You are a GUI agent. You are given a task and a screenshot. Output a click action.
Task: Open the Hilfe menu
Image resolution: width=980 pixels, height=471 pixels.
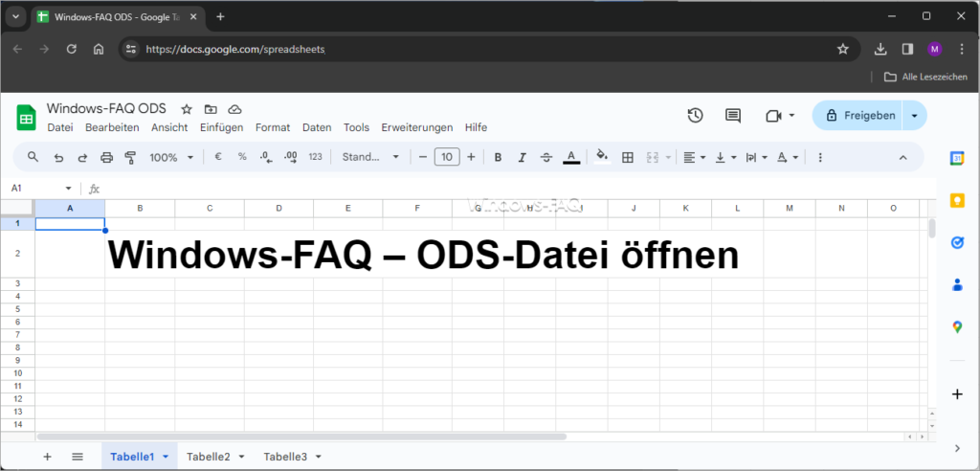tap(476, 127)
